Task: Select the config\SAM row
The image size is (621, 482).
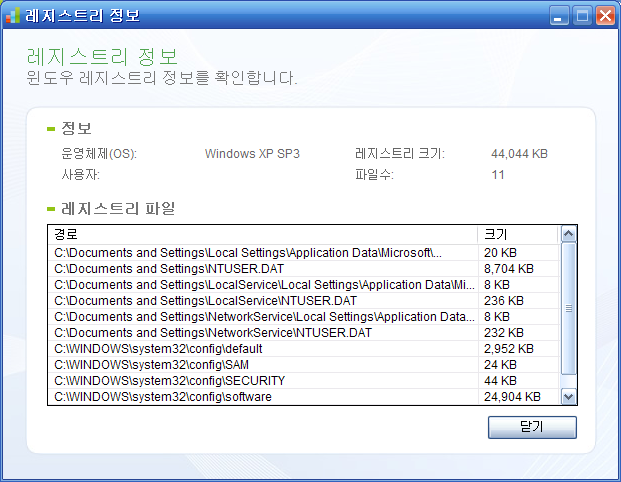Action: pos(303,365)
